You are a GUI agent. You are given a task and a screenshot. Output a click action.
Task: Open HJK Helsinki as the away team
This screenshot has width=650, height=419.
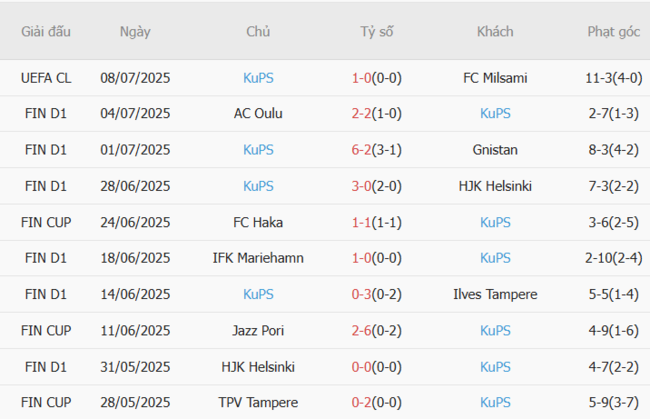pyautogui.click(x=495, y=186)
